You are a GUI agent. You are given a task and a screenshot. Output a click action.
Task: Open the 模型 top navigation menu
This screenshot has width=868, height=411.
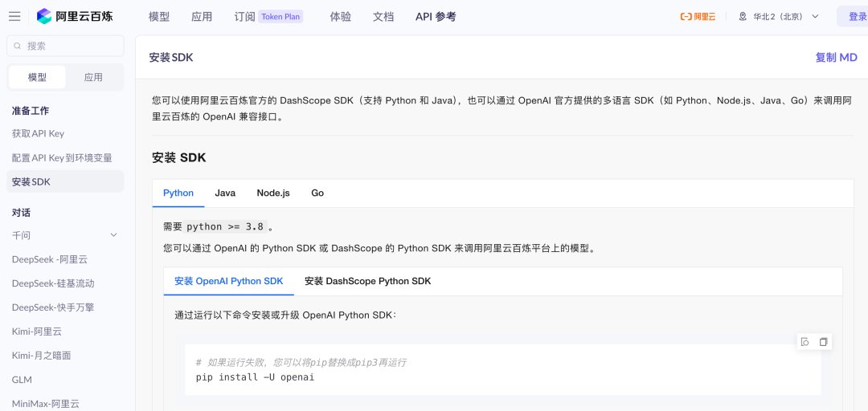[x=159, y=17]
